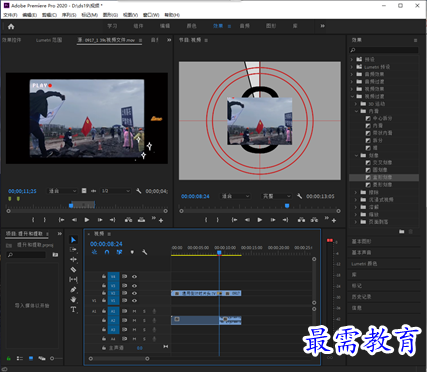This screenshot has width=427, height=372.
Task: Toggle lock on the V4 track
Action: tap(104, 277)
